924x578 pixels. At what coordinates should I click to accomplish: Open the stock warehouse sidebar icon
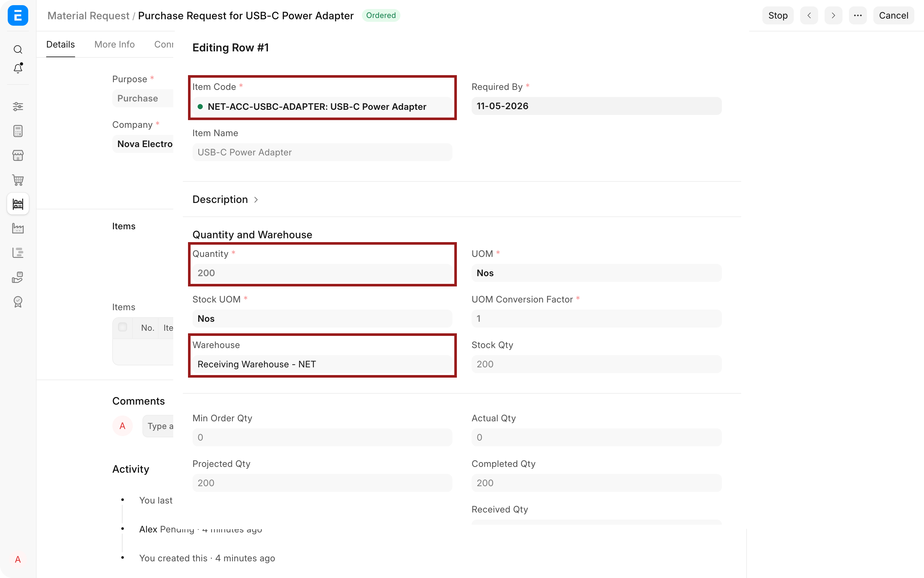pyautogui.click(x=18, y=204)
